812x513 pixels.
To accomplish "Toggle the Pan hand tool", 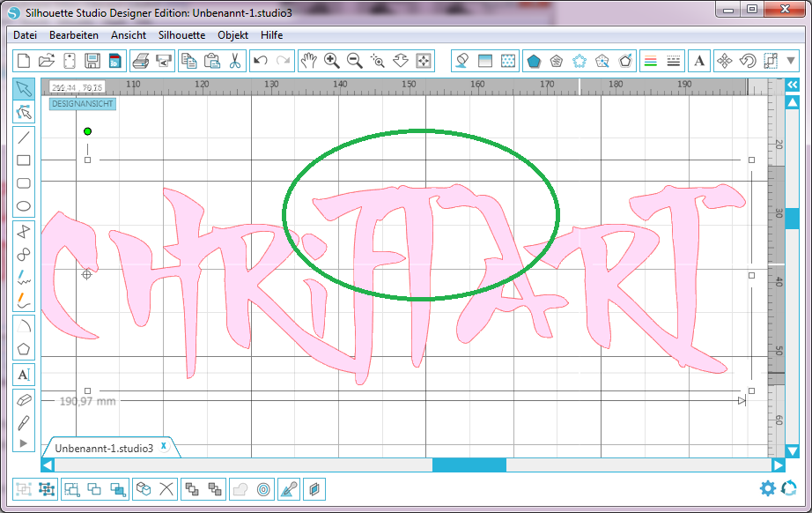I will (308, 61).
